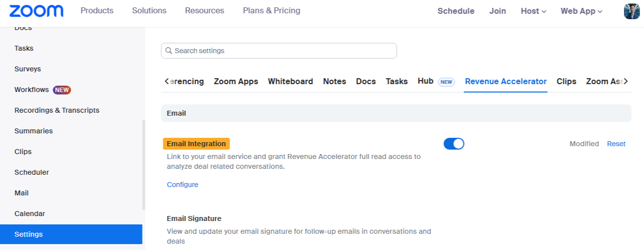Open the user profile avatar
The height and width of the screenshot is (250, 644).
point(632,11)
